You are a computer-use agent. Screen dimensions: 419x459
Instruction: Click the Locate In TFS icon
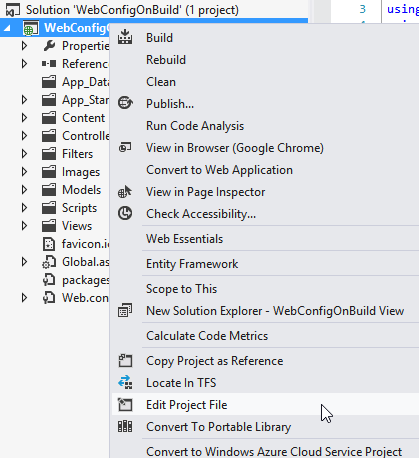click(125, 382)
